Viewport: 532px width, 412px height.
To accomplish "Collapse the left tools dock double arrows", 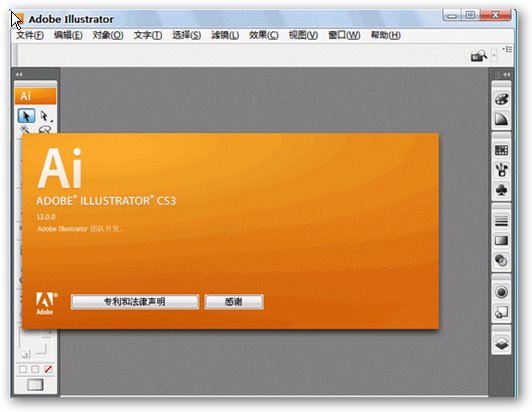I will point(19,74).
